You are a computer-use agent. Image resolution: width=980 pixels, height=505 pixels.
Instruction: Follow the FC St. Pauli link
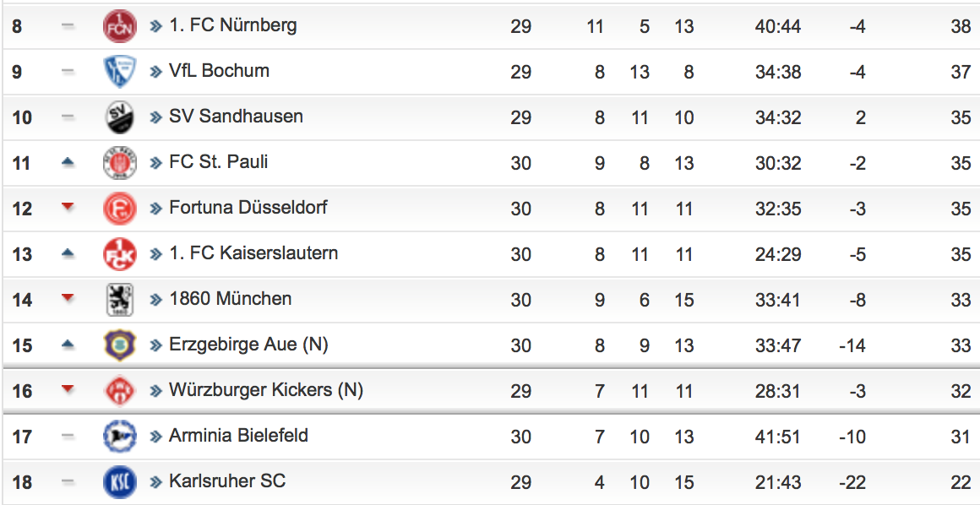pos(218,162)
